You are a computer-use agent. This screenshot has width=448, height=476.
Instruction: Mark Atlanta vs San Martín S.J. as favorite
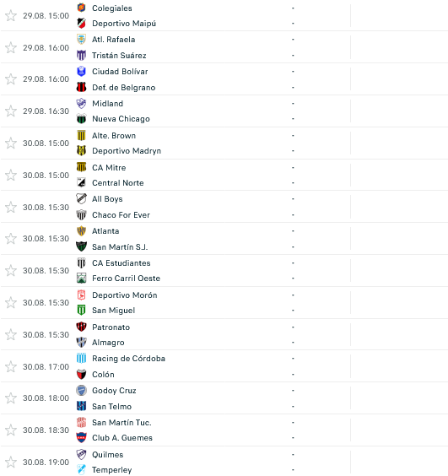coord(11,239)
